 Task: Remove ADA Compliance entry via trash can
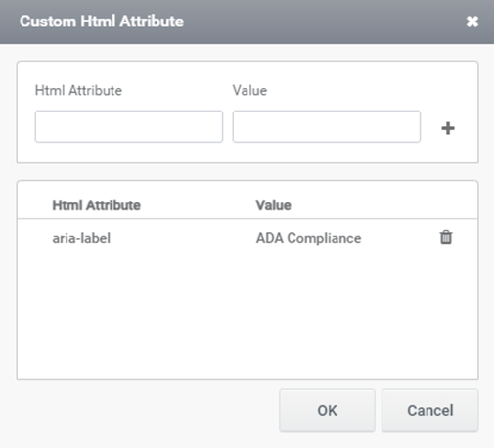[x=446, y=237]
